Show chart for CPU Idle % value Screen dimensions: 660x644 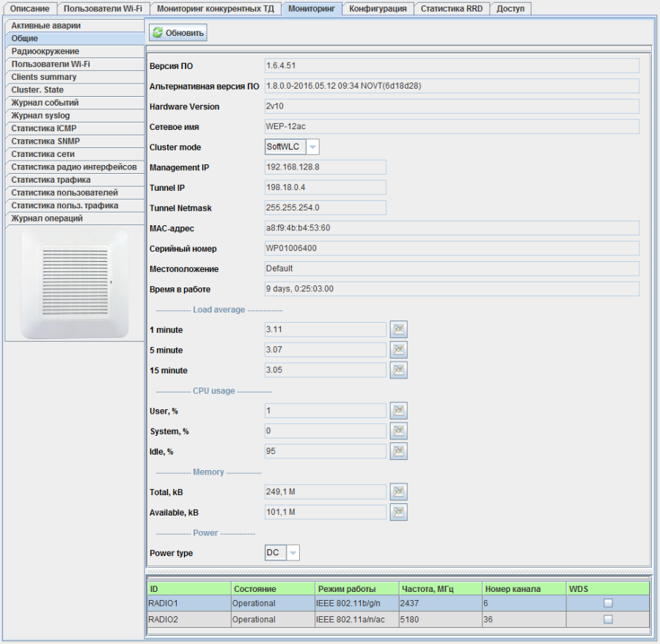click(x=398, y=451)
